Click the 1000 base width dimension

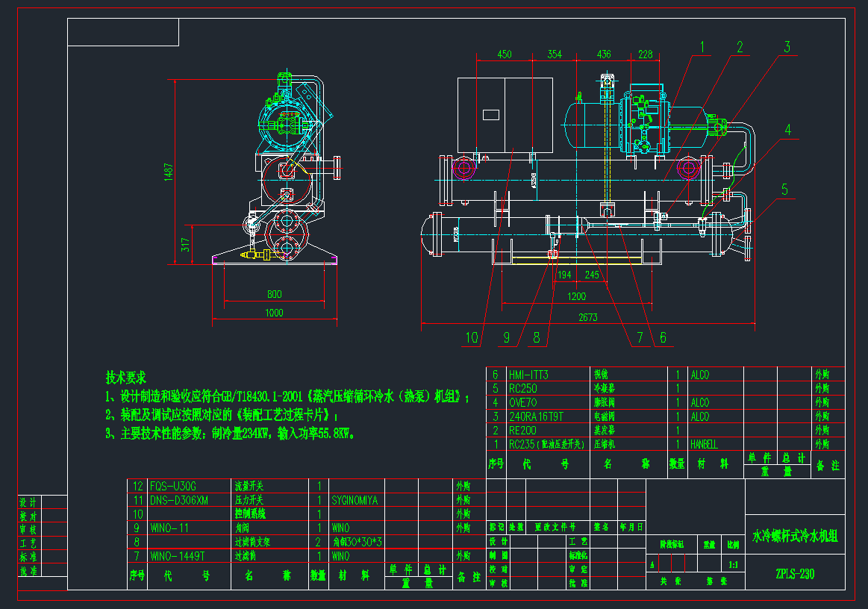pos(274,313)
